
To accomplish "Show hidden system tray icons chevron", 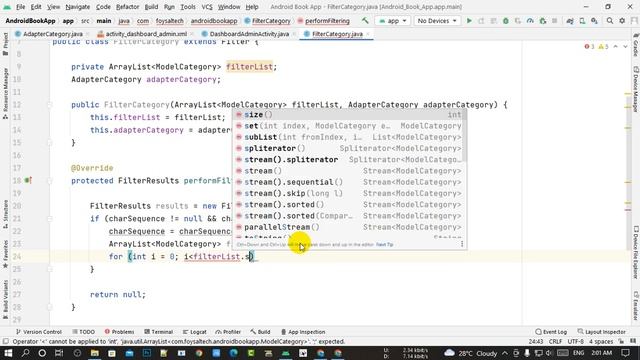I will (505, 353).
